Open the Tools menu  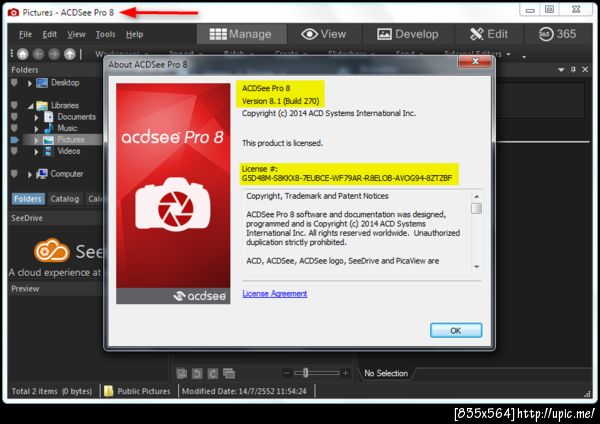coord(106,34)
